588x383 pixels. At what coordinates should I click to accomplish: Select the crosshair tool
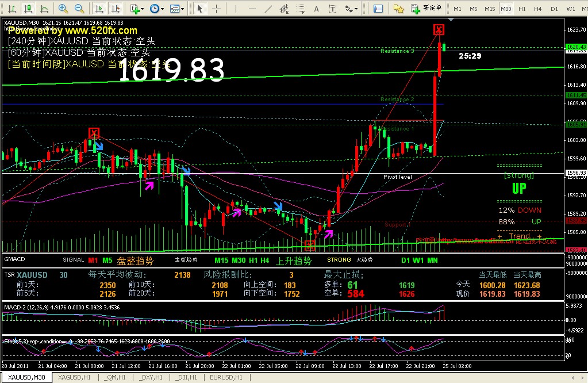pos(216,8)
